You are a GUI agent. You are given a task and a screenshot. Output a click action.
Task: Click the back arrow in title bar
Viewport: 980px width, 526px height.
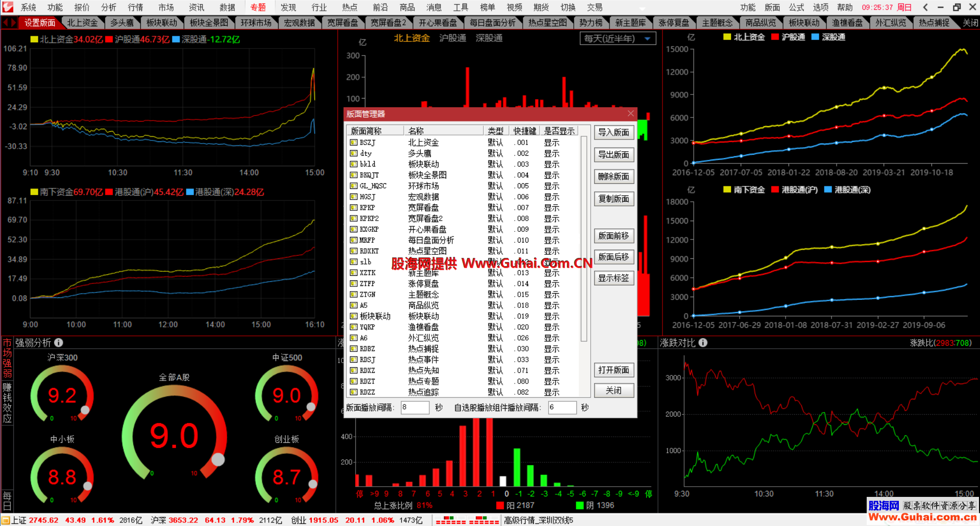(x=925, y=7)
